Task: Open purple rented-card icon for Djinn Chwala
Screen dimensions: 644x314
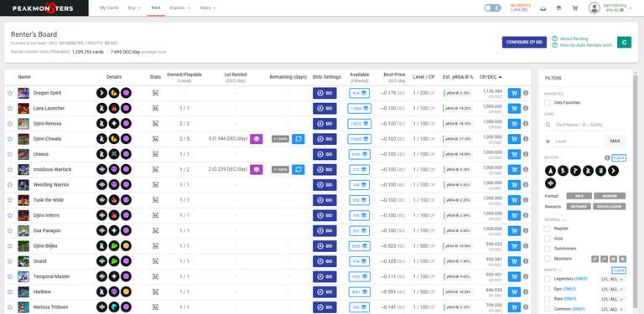Action: click(x=257, y=139)
